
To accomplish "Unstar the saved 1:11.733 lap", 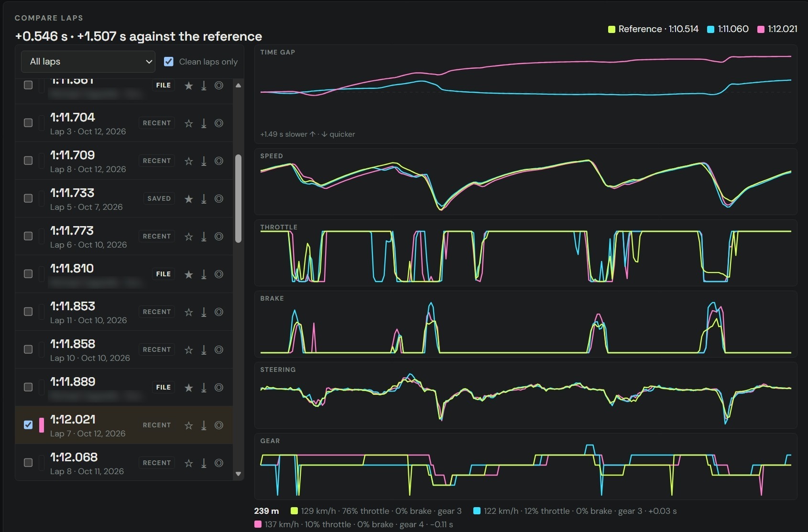I will (189, 199).
